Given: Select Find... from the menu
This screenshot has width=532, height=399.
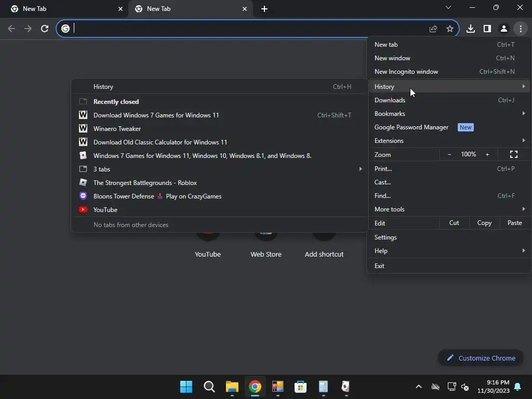Looking at the screenshot, I should tap(449, 196).
